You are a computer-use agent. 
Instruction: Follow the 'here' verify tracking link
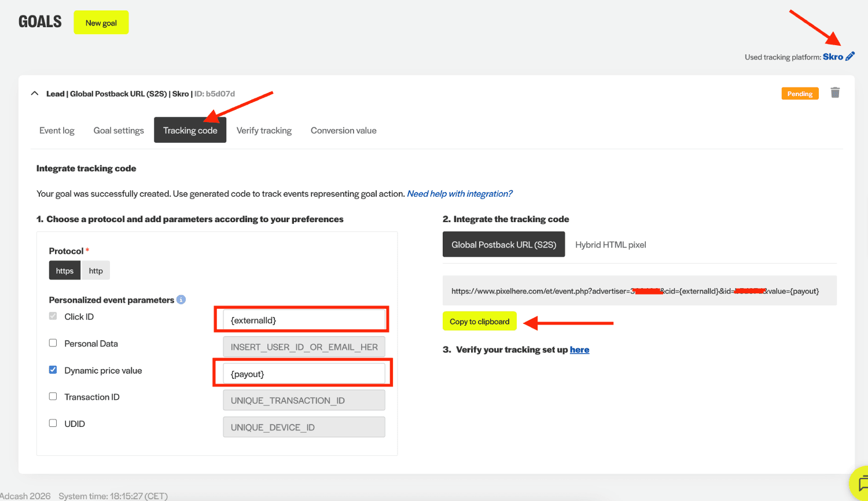pyautogui.click(x=579, y=349)
